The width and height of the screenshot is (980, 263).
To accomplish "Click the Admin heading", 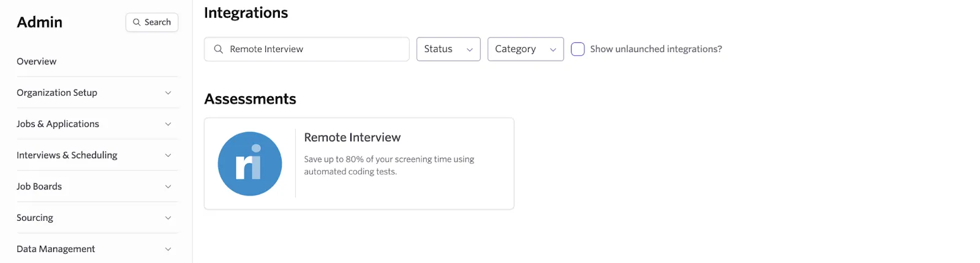I will (40, 22).
